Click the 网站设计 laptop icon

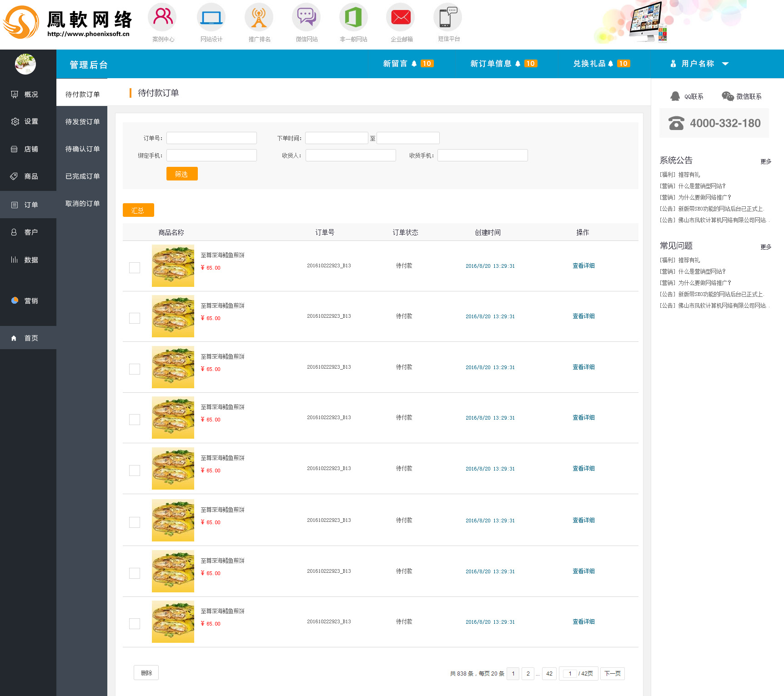211,17
